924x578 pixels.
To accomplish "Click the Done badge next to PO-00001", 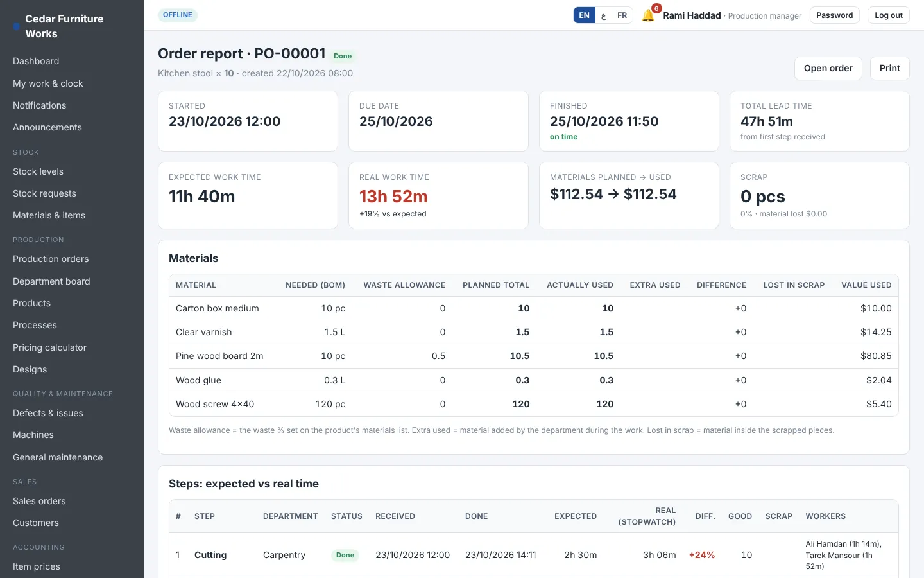I will [x=343, y=56].
